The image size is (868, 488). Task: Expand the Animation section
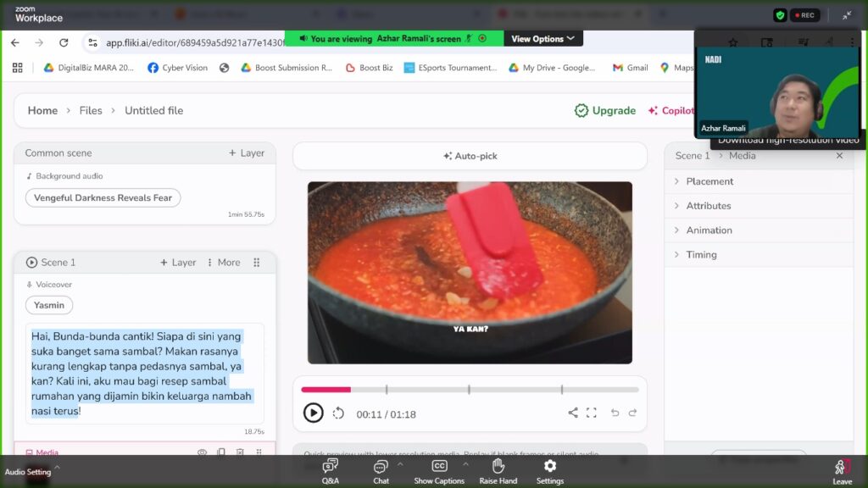click(x=709, y=230)
